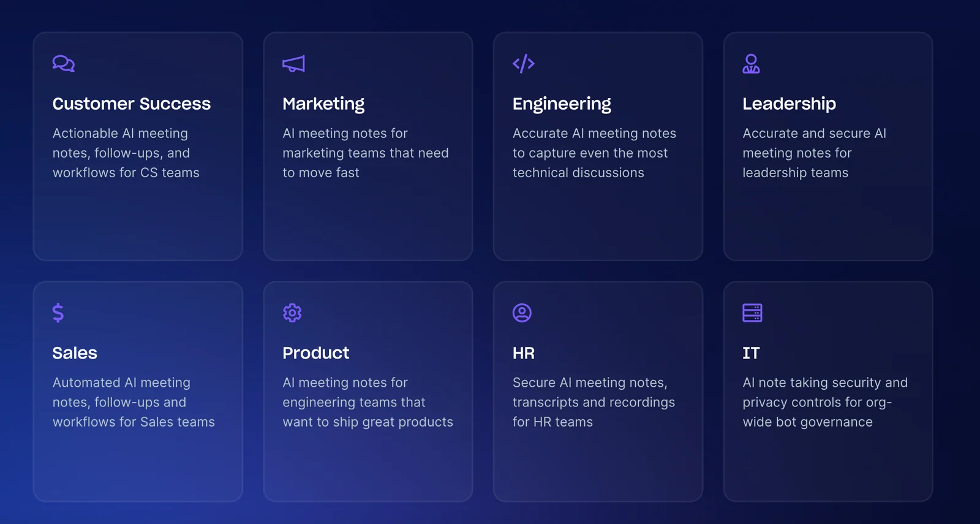Click the person Leadership icon
Viewport: 980px width, 524px height.
[x=751, y=64]
